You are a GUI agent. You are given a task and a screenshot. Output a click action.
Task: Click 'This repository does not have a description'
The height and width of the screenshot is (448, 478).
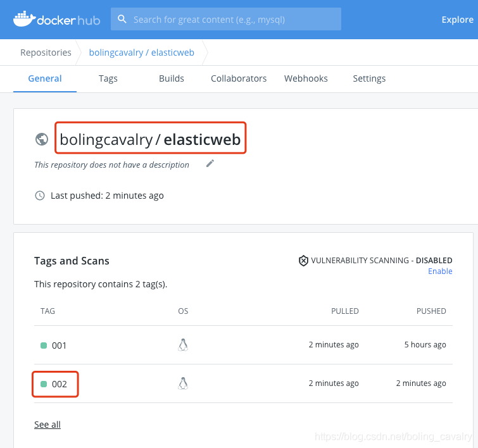(111, 165)
